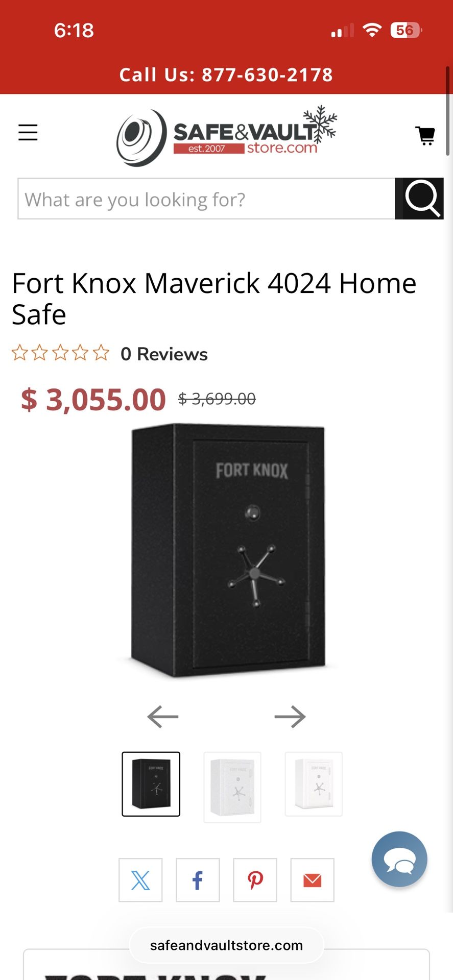The height and width of the screenshot is (980, 453).
Task: Show the previous product image arrow
Action: tap(163, 717)
